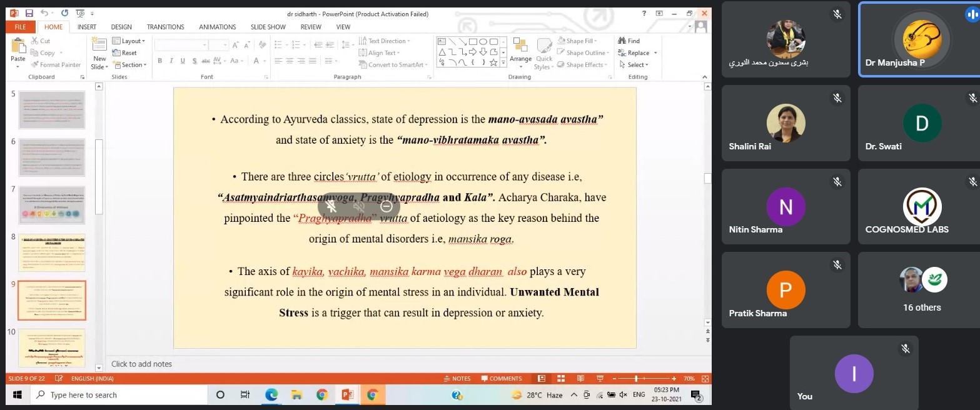Click the spell check icon in the status bar

click(59, 379)
